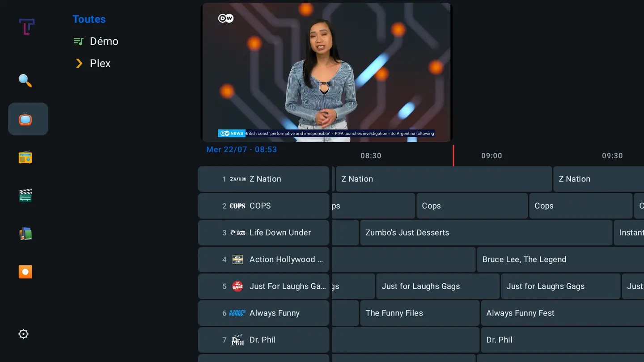The image size is (644, 362).
Task: Open the Instant program block
Action: point(629,232)
